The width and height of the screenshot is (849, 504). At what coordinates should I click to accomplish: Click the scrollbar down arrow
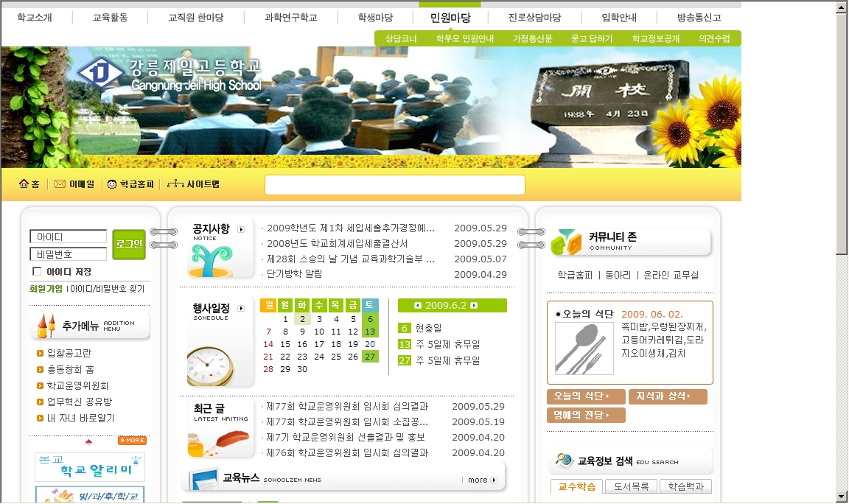(x=842, y=497)
